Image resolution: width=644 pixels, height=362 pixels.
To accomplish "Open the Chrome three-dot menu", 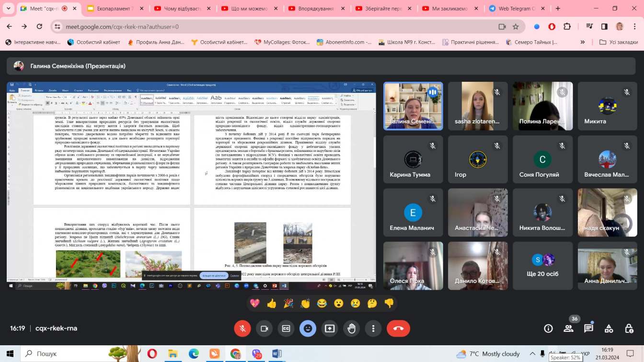I will pyautogui.click(x=634, y=27).
